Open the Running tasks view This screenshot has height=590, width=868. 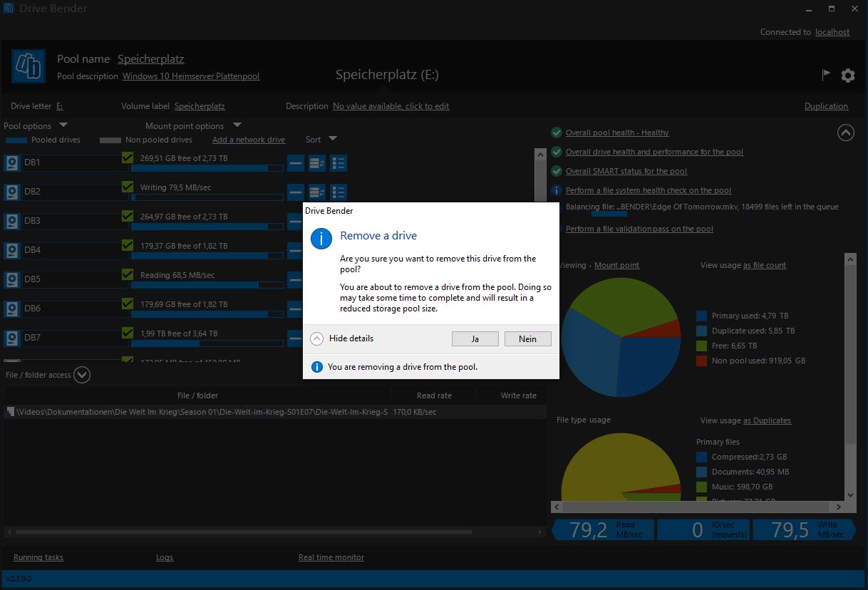pos(38,557)
